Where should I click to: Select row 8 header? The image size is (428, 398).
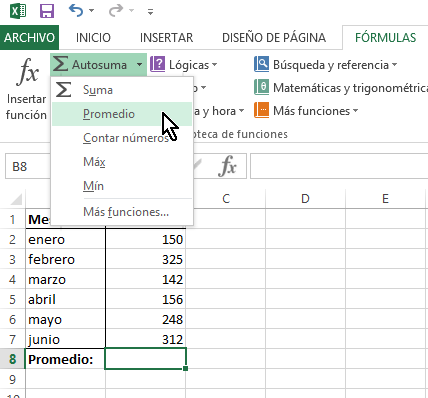13,359
